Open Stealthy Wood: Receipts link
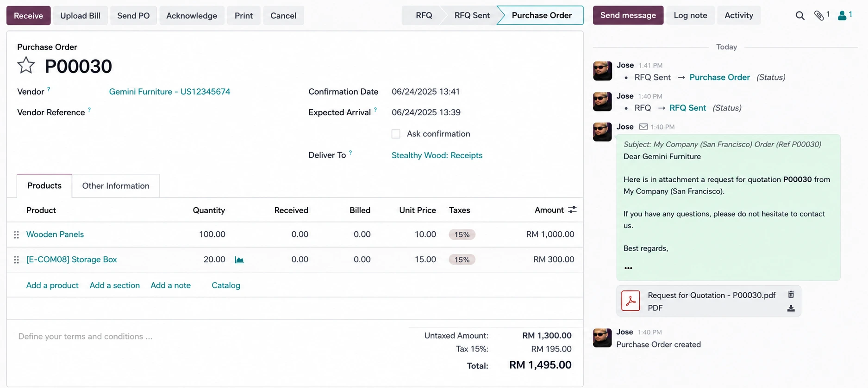The height and width of the screenshot is (388, 868). (437, 155)
